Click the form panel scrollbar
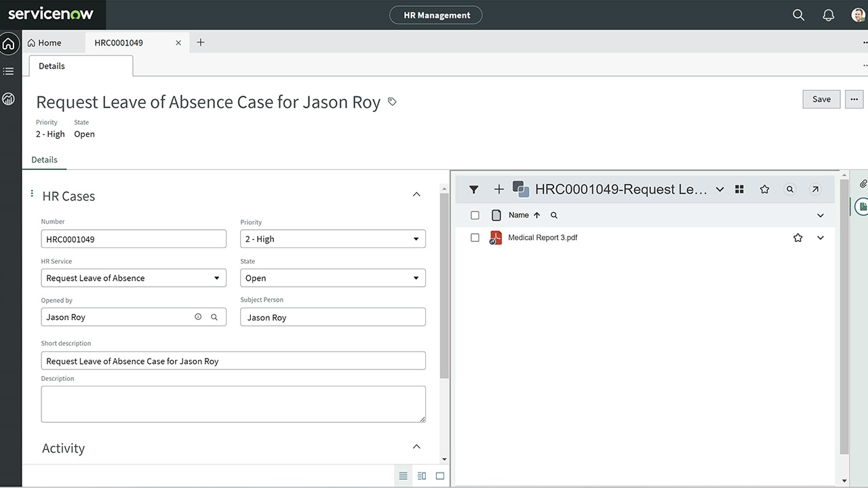The height and width of the screenshot is (488, 868). [444, 285]
